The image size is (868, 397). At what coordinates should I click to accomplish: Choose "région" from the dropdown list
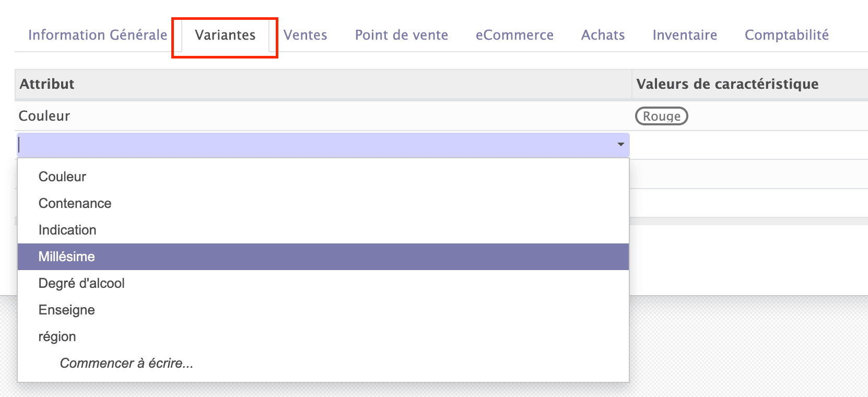click(57, 336)
